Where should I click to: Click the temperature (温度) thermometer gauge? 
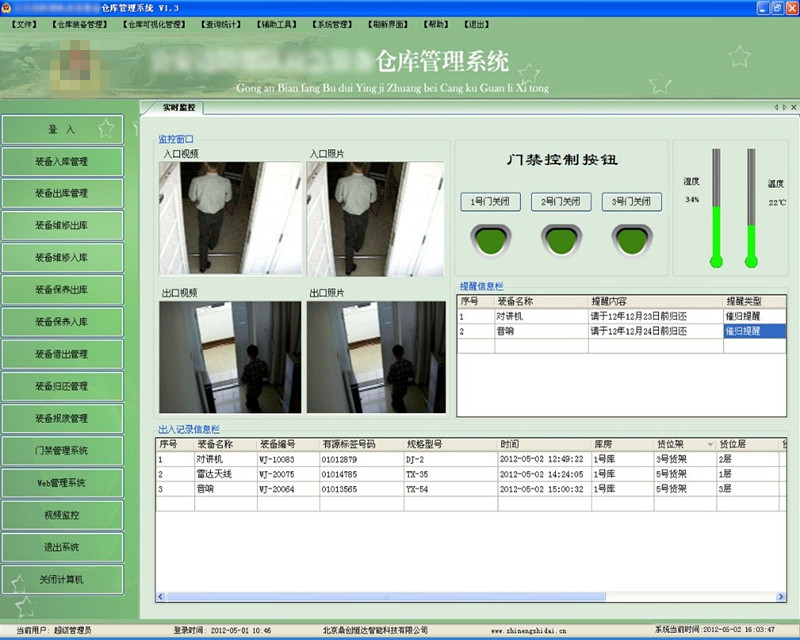point(751,207)
